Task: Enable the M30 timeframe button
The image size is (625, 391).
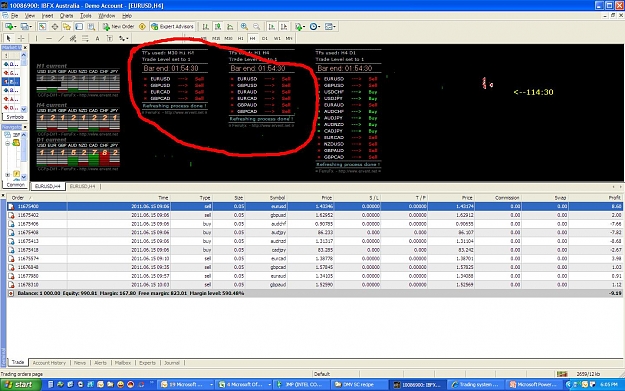Action: click(228, 38)
